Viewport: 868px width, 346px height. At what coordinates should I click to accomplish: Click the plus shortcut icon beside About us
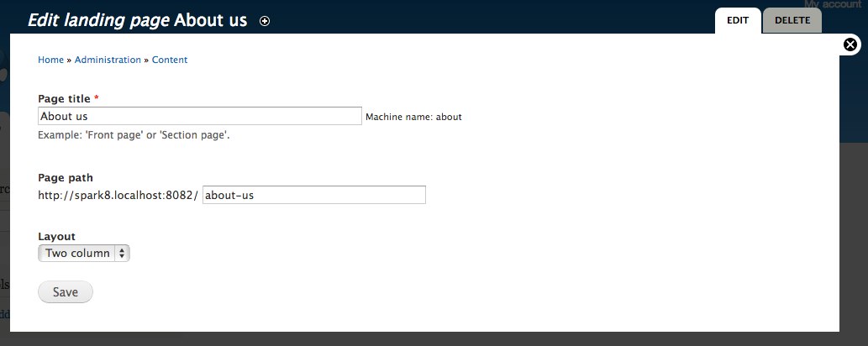coord(265,21)
